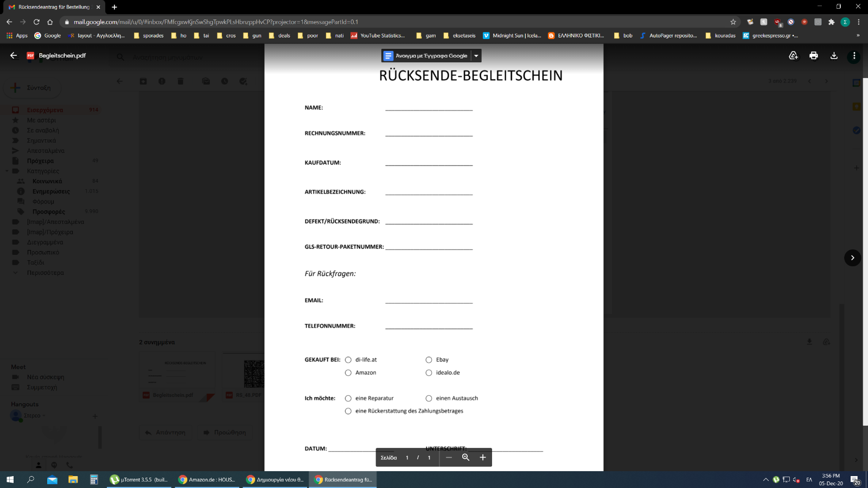Viewport: 868px width, 488px height.
Task: Open Apps bookmarks shortcut
Action: click(17, 36)
